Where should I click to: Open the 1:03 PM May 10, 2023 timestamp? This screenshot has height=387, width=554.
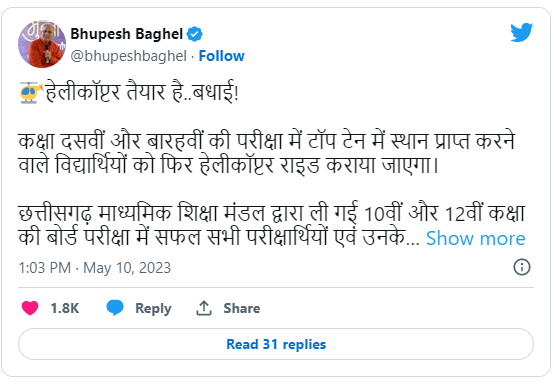[x=95, y=268]
